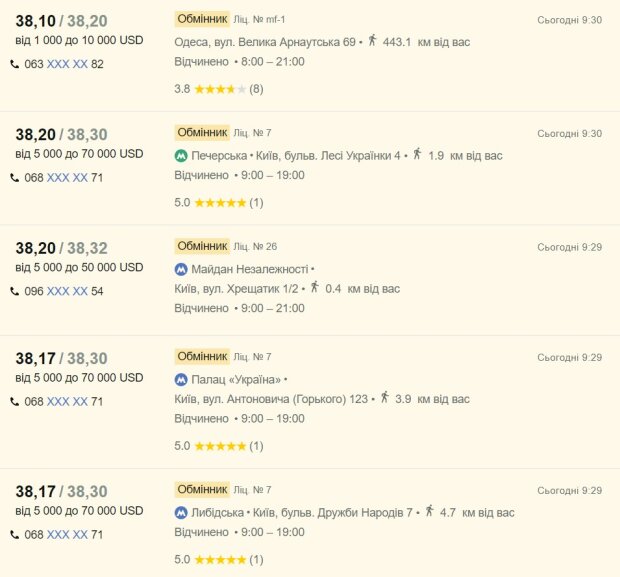The image size is (620, 577).
Task: Reveal hidden digits of 096 XXX XX 54
Action: pyautogui.click(x=67, y=291)
